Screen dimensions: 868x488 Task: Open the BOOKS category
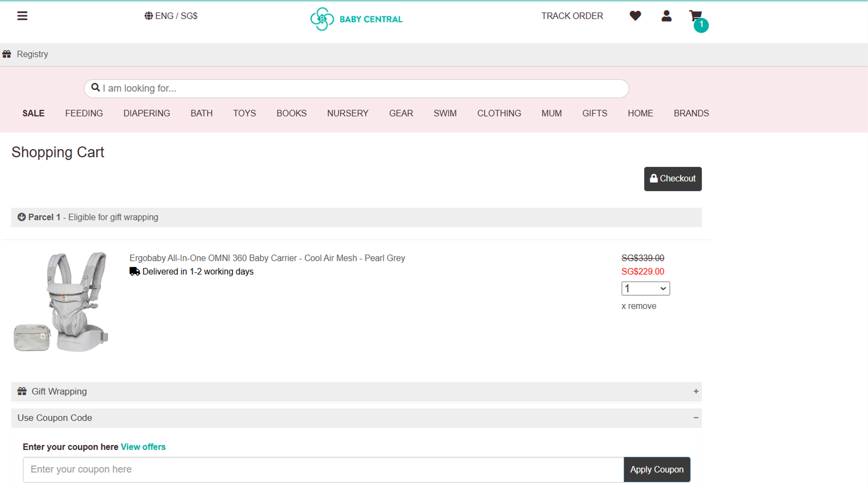coord(291,113)
